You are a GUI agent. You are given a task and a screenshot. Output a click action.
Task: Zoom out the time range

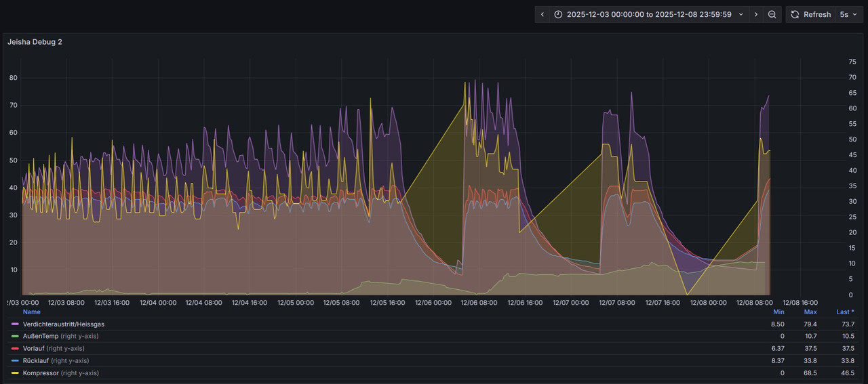point(772,14)
